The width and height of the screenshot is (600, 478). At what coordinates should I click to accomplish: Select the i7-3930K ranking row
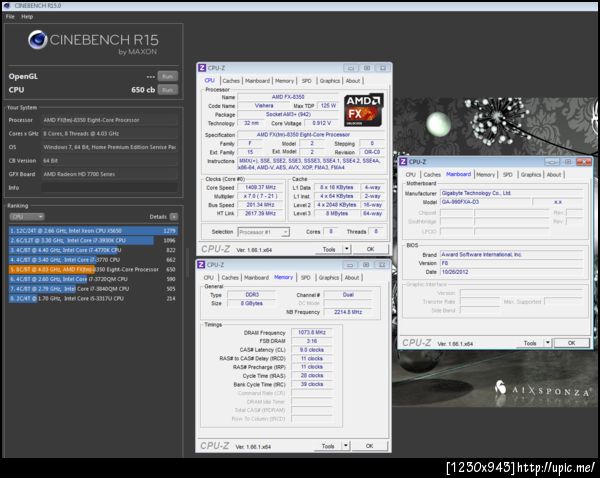pyautogui.click(x=93, y=240)
